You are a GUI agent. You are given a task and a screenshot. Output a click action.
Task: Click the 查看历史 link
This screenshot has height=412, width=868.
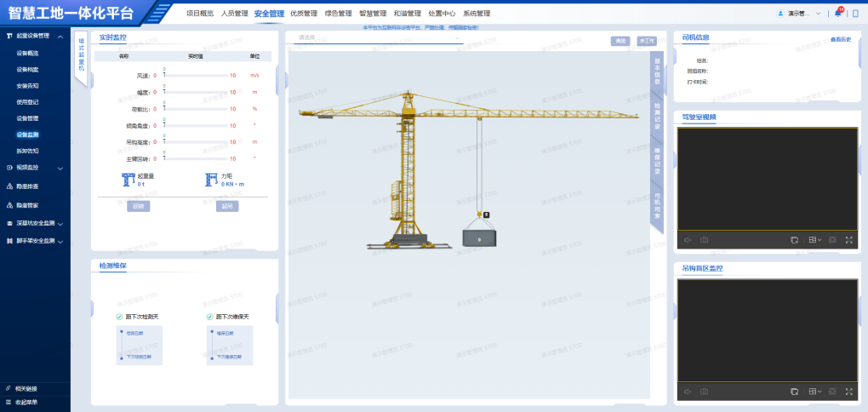click(x=840, y=39)
